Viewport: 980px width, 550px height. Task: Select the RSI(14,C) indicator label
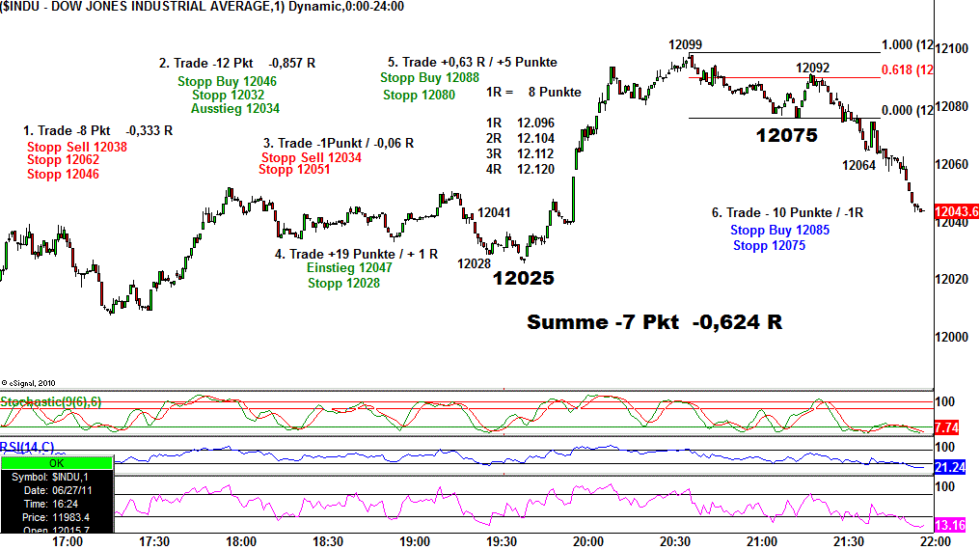coord(28,448)
